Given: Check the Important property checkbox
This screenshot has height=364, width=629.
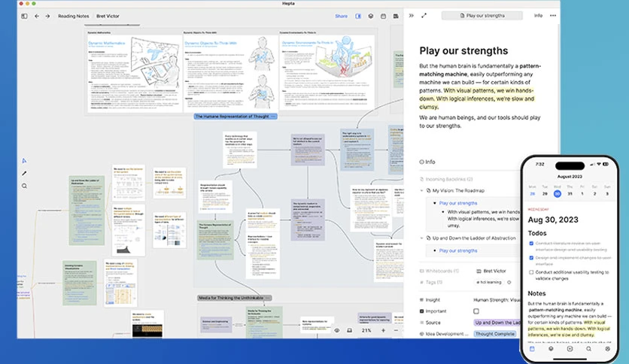Looking at the screenshot, I should pos(476,311).
